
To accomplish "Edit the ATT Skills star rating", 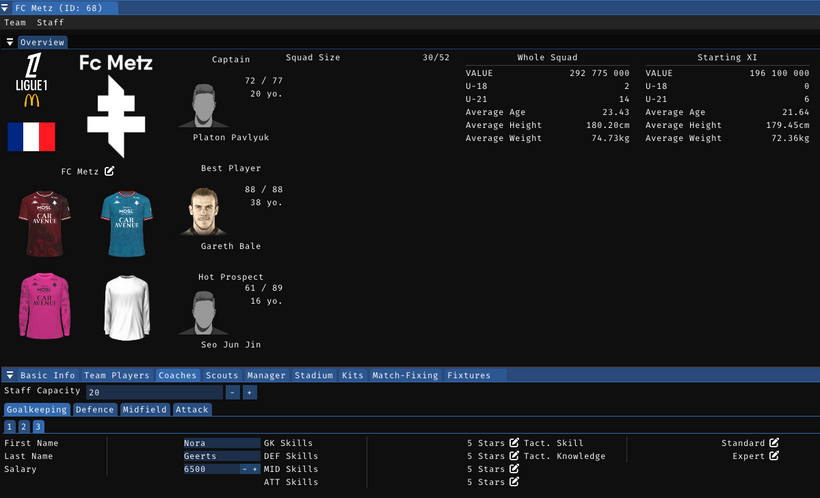I will coord(514,482).
